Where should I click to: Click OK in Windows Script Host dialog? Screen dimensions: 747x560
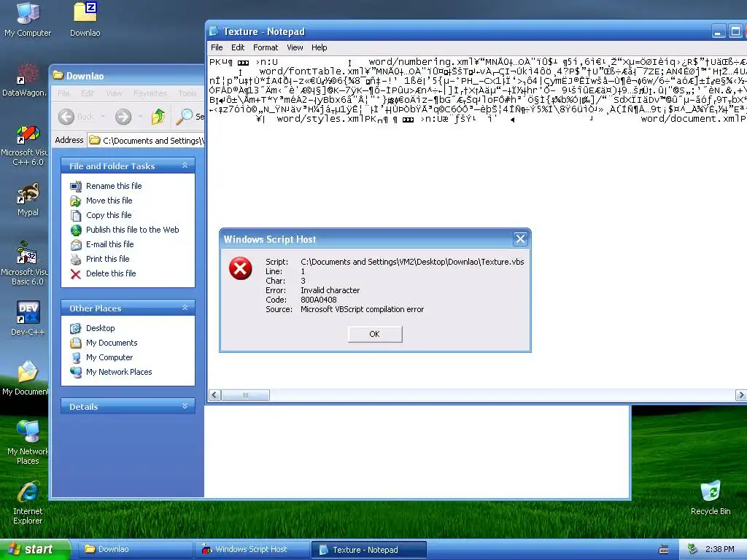click(375, 334)
